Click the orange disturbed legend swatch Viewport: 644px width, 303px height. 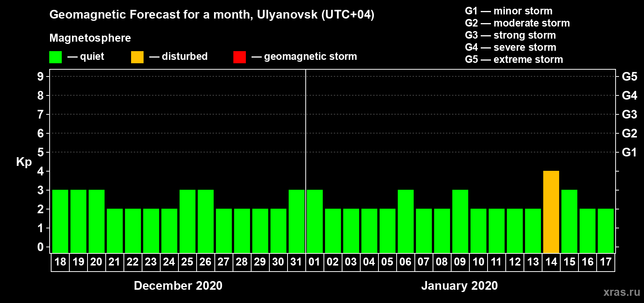click(x=137, y=57)
